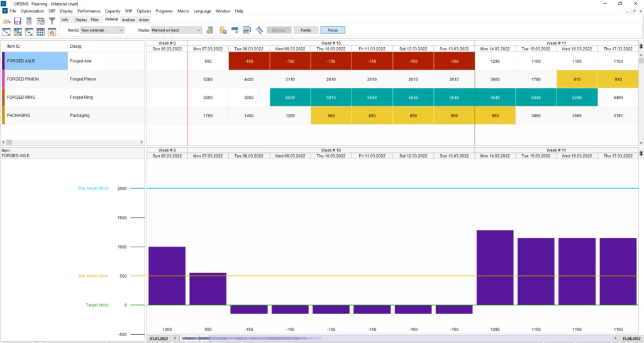Click the purple color bar of FORGED AXLE
Viewport: 644px width, 343px height.
pos(4,61)
